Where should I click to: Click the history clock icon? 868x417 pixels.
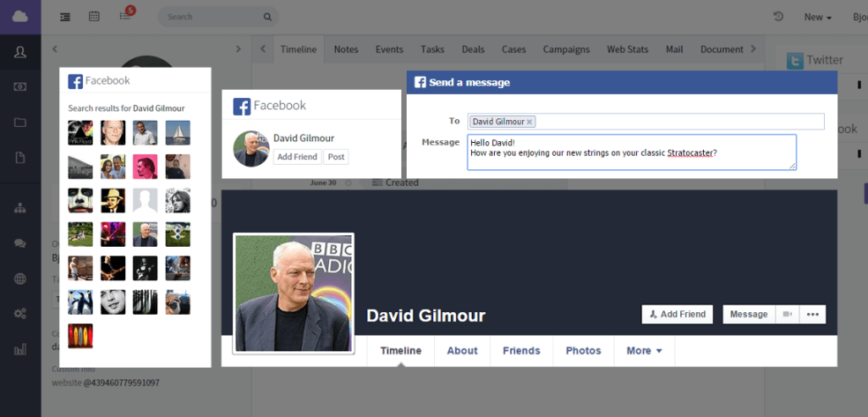(x=778, y=17)
